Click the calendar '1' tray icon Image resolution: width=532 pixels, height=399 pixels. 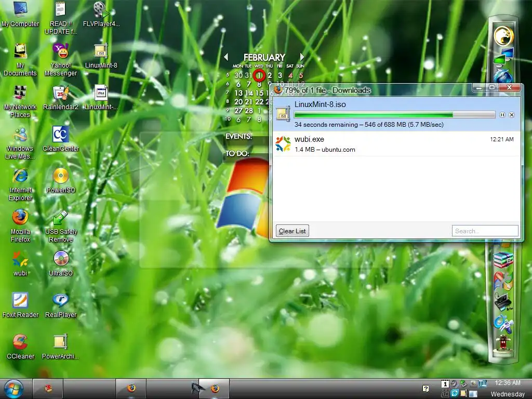pos(445,384)
